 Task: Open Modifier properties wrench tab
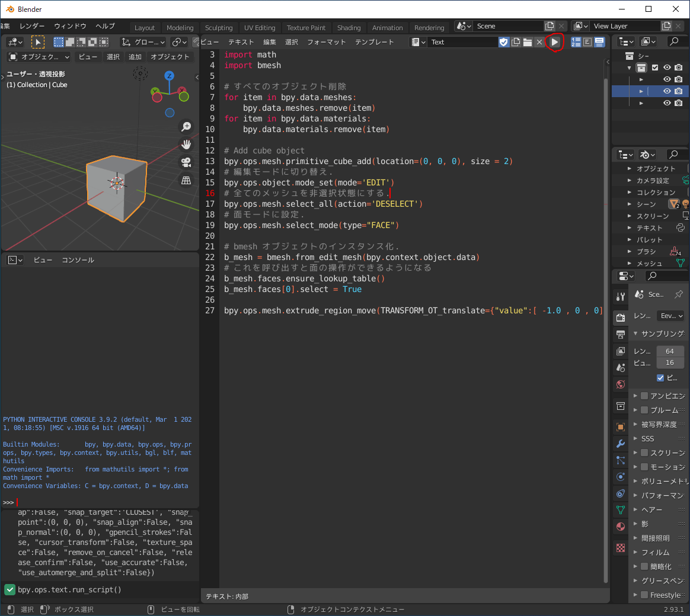click(621, 444)
